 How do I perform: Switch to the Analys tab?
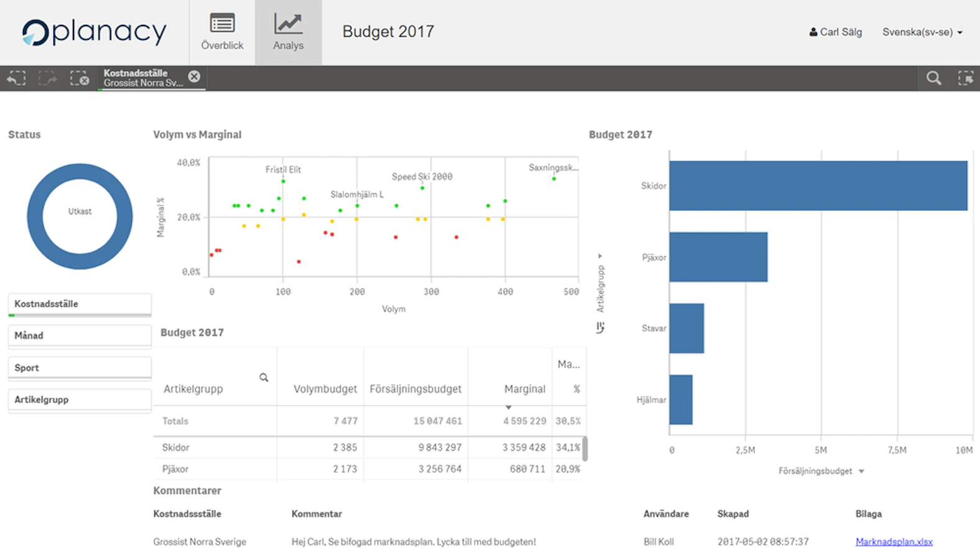tap(289, 32)
